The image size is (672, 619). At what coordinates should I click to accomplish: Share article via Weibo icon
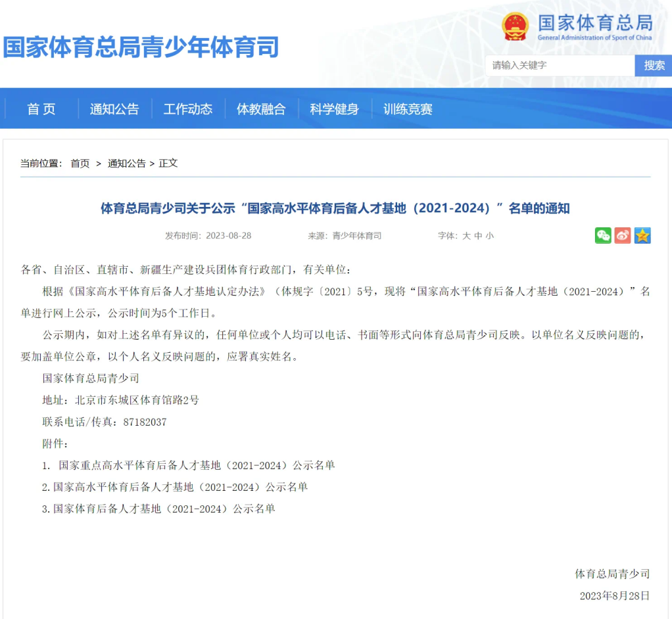(x=623, y=236)
